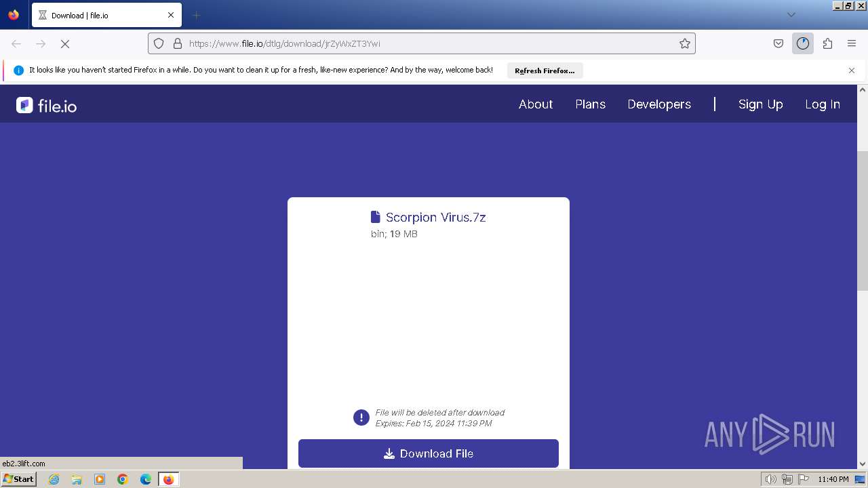868x488 pixels.
Task: Stop loading the page with the X button
Action: [65, 43]
